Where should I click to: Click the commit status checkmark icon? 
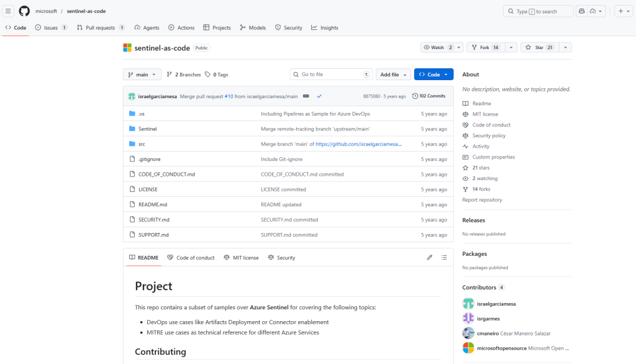pyautogui.click(x=319, y=96)
